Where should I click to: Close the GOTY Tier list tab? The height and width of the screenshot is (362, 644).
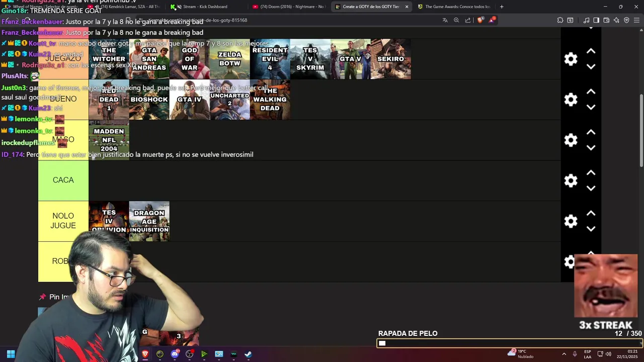(407, 7)
